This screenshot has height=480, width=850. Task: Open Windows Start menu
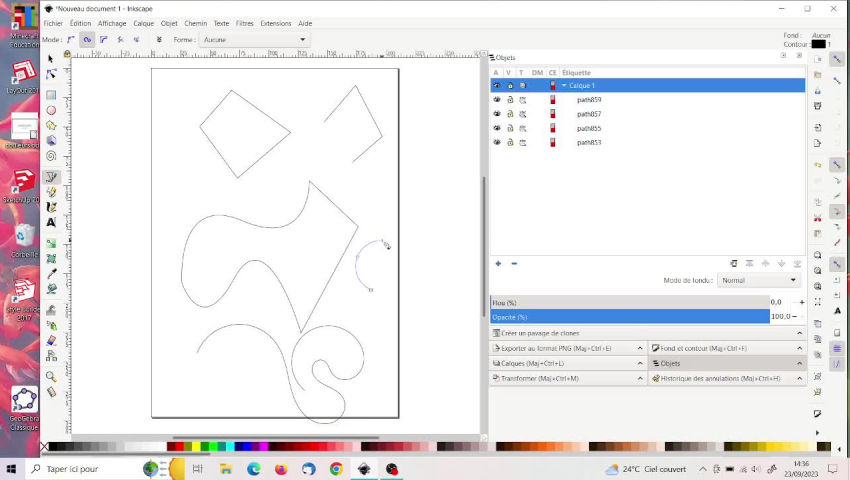tap(11, 469)
